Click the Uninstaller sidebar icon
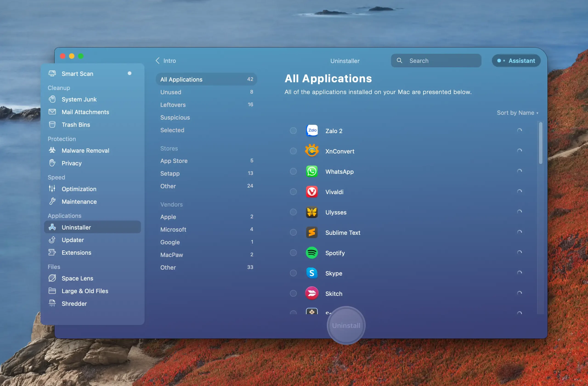 (52, 227)
